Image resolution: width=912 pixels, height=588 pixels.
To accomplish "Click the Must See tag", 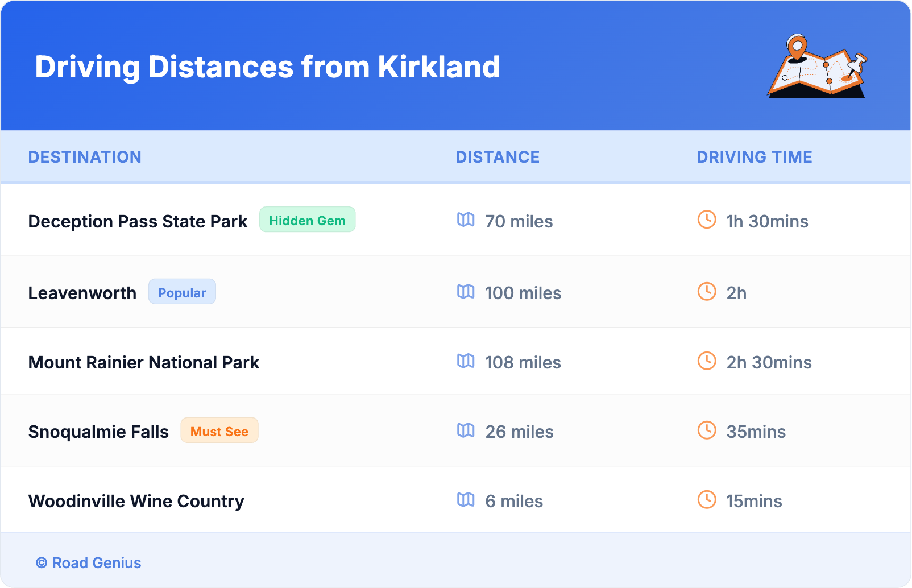I will point(219,431).
